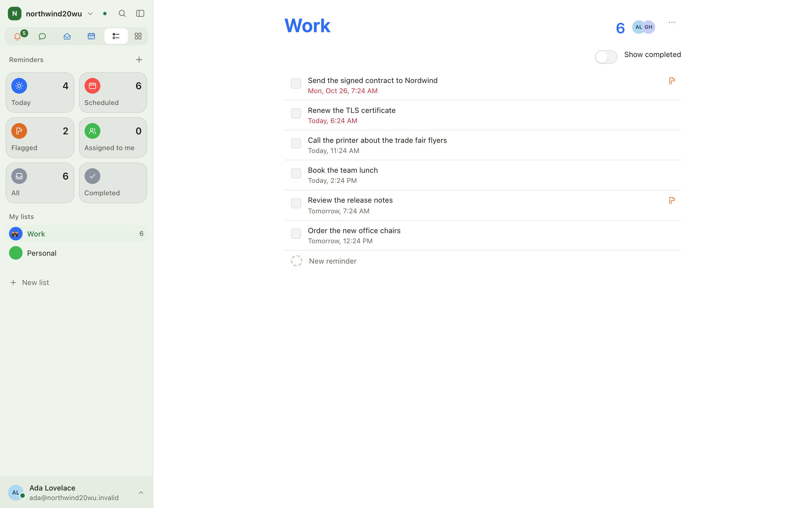This screenshot has width=812, height=508.
Task: Open the mail inbox tab
Action: pyautogui.click(x=67, y=36)
